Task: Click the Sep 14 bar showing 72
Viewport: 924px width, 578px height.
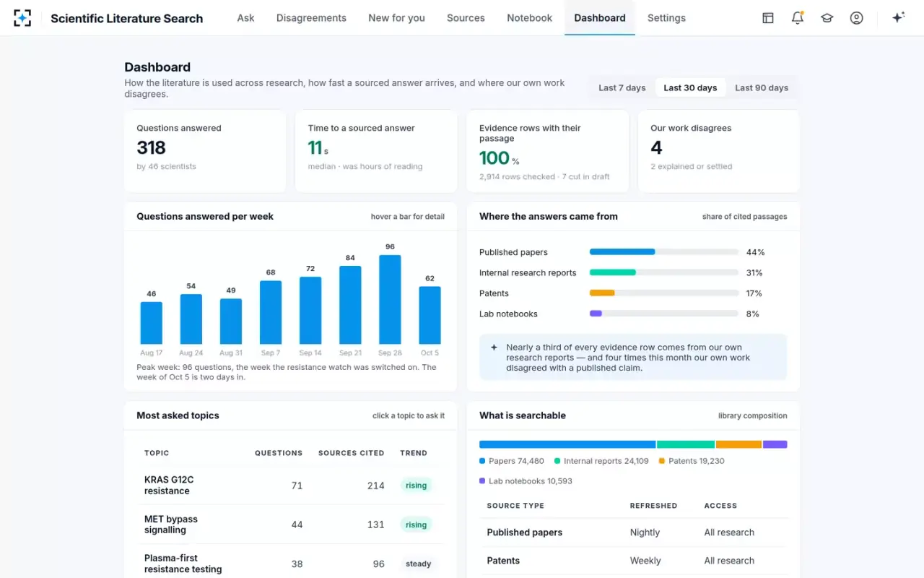Action: [x=310, y=311]
